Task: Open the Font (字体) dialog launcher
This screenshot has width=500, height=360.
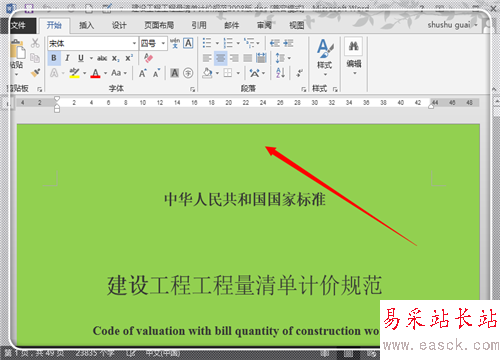Action: [x=193, y=89]
